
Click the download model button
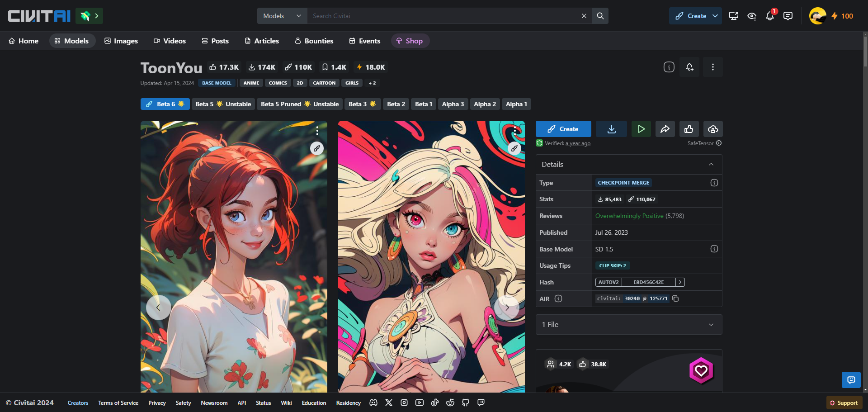611,129
